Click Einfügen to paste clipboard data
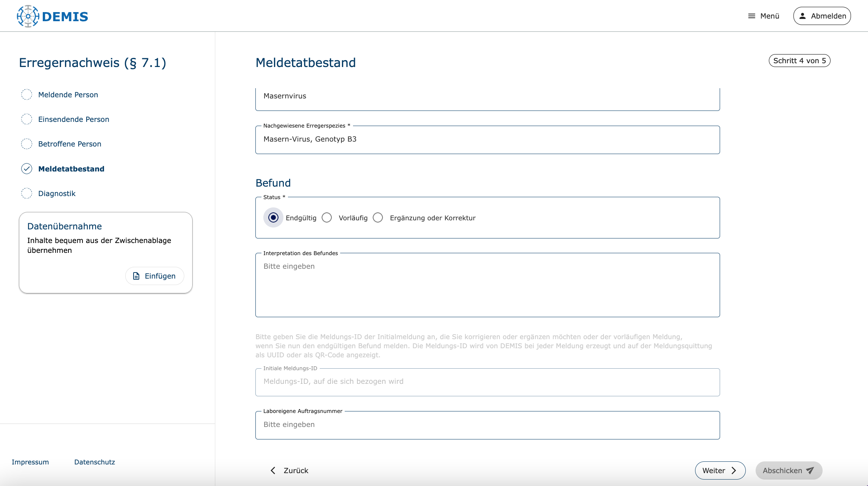 point(154,276)
